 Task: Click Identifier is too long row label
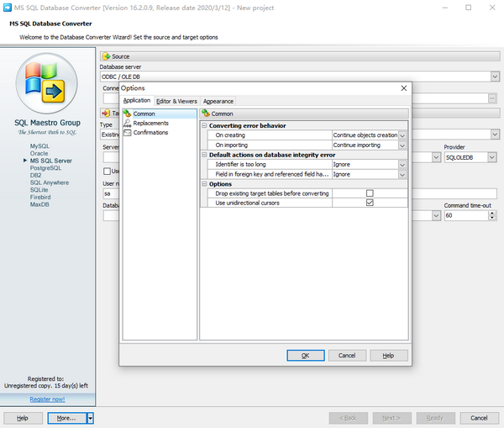240,165
